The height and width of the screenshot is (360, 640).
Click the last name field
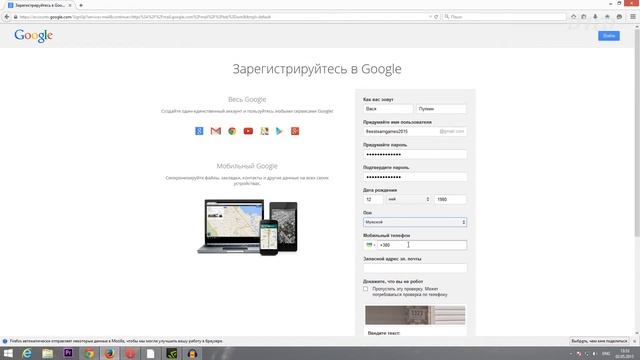coord(441,109)
